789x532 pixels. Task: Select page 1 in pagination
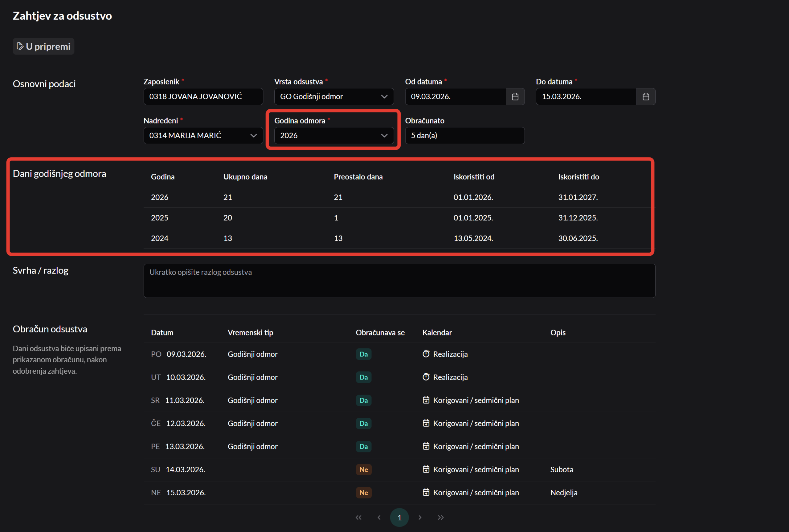[399, 518]
